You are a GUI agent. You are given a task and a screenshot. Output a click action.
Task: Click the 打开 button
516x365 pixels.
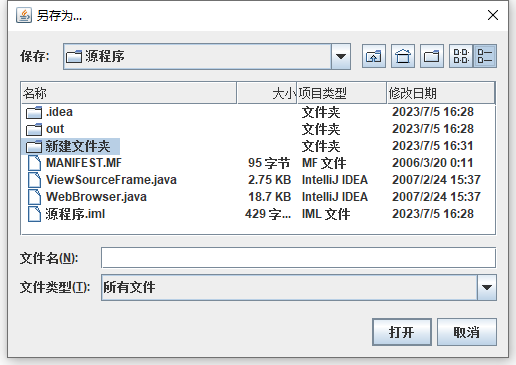tap(402, 332)
